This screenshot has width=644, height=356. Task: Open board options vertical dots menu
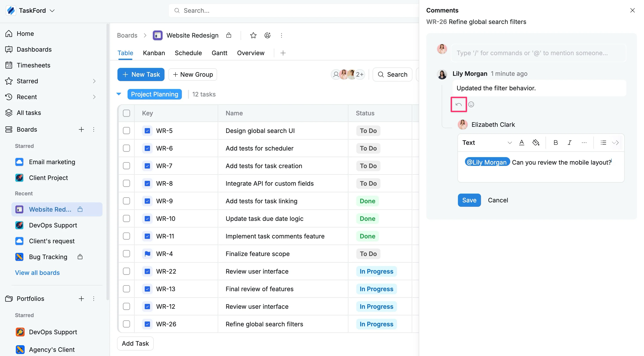pos(282,35)
